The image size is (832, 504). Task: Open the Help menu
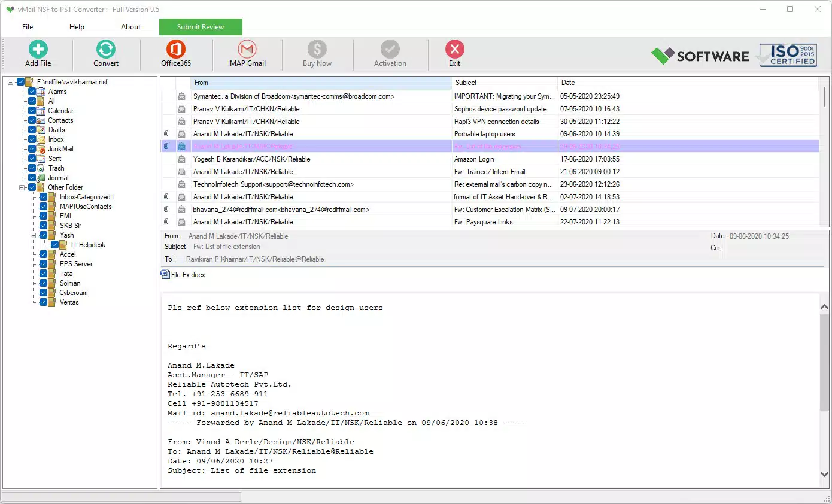click(x=77, y=27)
